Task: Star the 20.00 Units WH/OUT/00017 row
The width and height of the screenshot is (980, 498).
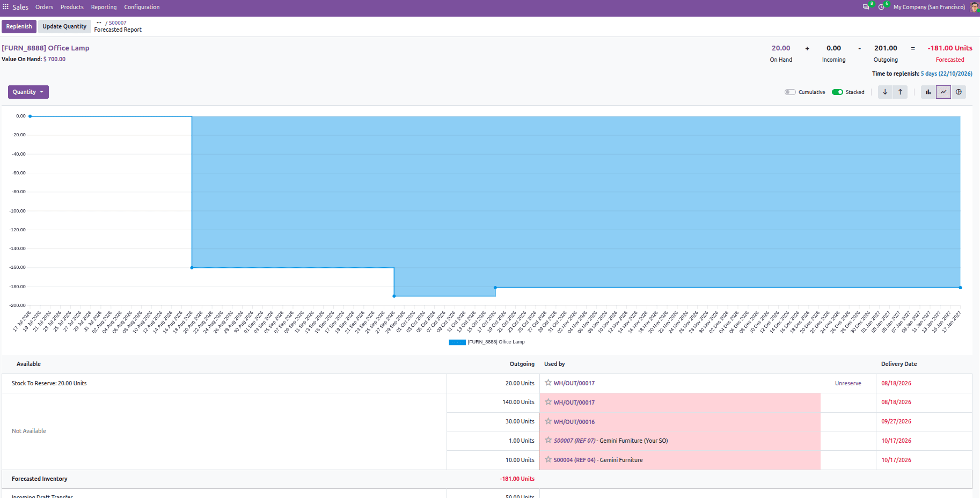Action: [x=548, y=383]
